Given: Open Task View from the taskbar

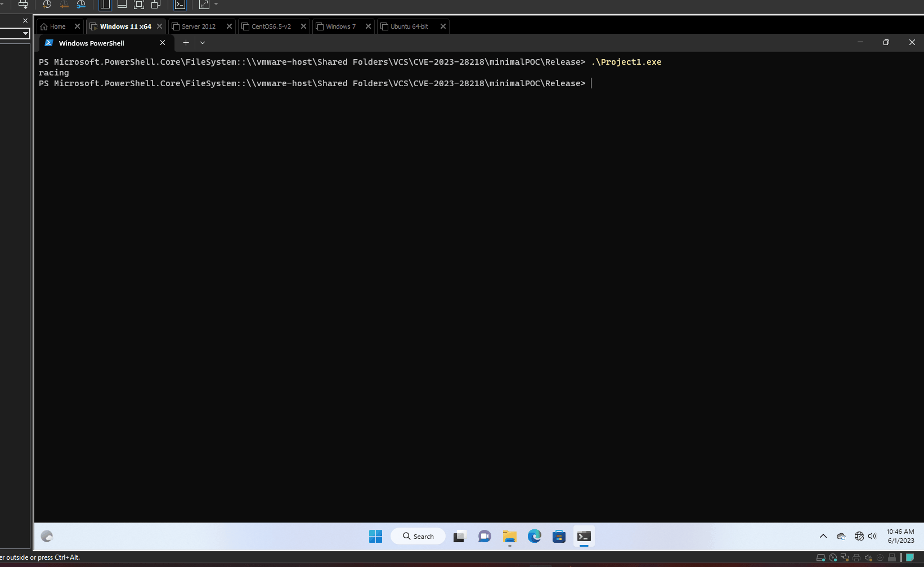Looking at the screenshot, I should [460, 537].
